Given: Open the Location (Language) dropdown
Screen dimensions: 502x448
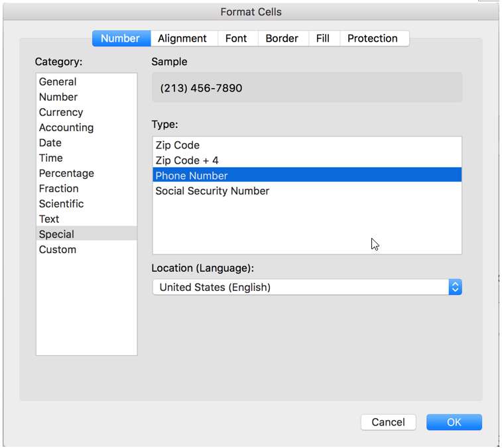Looking at the screenshot, I should click(x=307, y=287).
